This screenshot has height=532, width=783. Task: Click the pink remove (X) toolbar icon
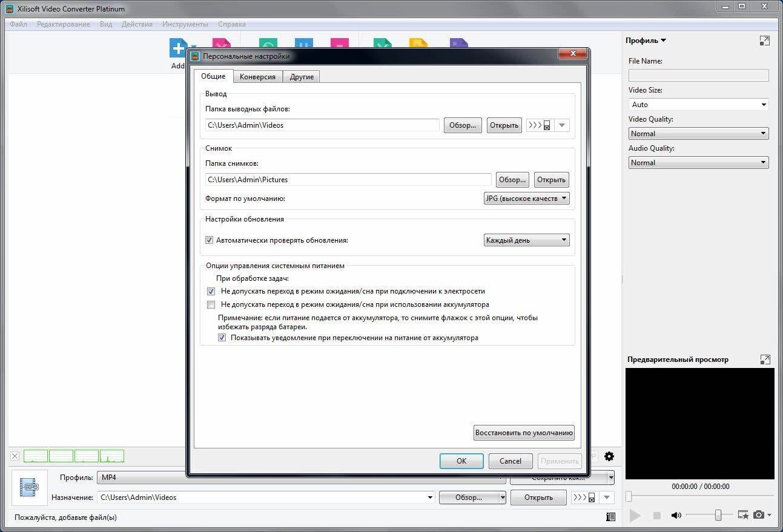click(221, 44)
